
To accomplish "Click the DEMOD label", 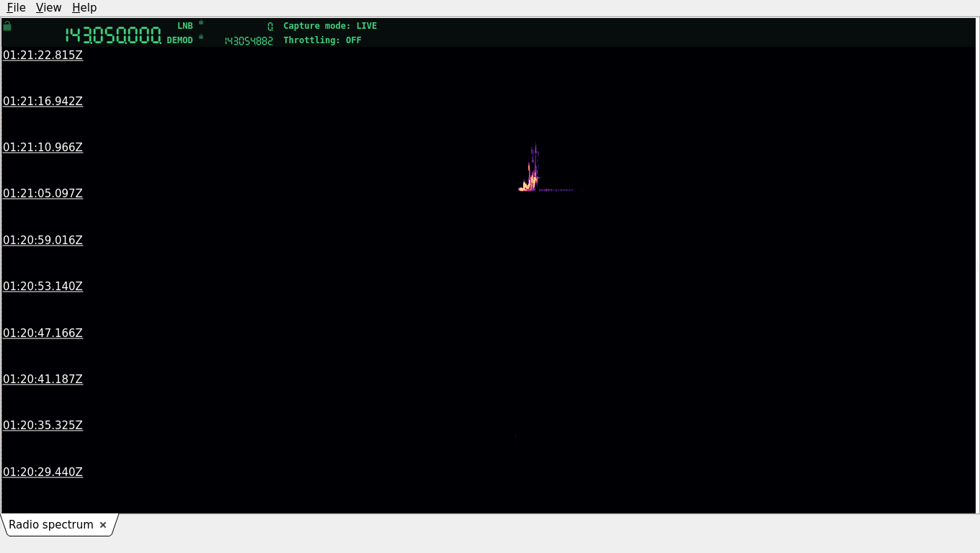I will pyautogui.click(x=180, y=40).
